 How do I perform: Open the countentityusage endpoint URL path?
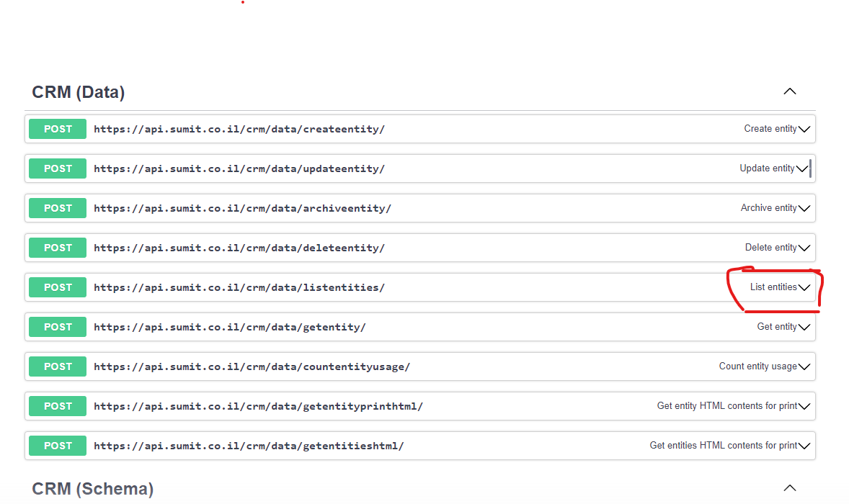click(252, 366)
